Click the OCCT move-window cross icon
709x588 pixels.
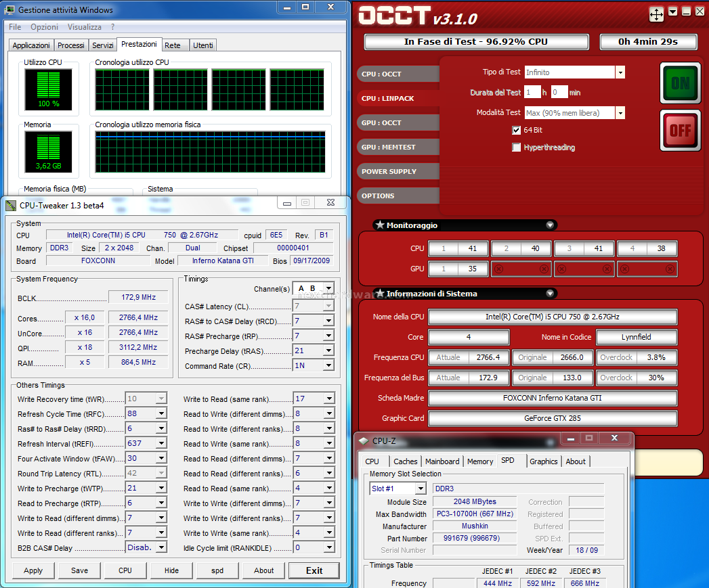(x=656, y=14)
